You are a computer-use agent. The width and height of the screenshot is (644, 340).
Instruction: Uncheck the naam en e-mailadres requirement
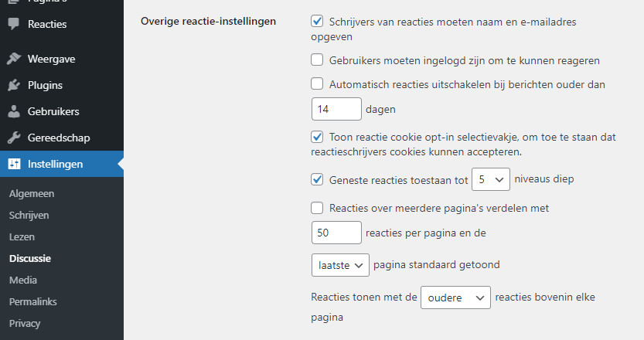coord(317,22)
